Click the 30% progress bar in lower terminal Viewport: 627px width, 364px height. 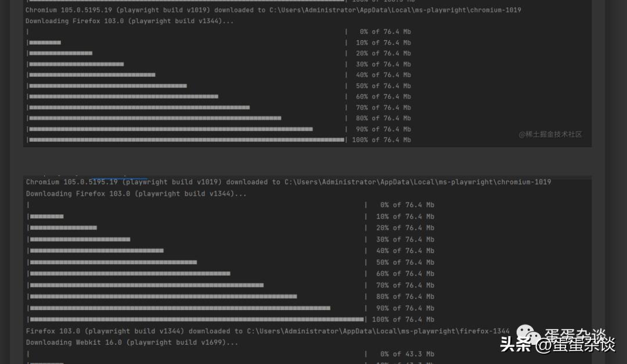point(80,239)
